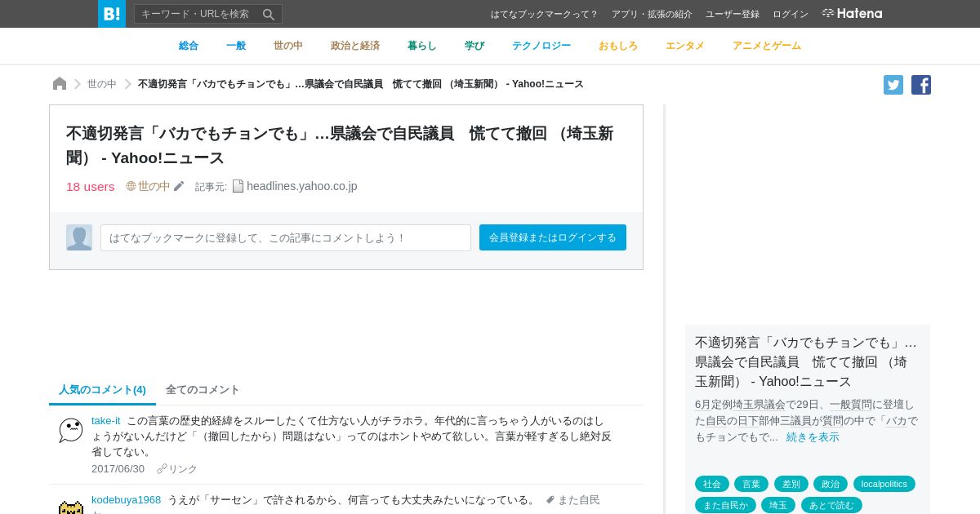This screenshot has width=980, height=514.
Task: Open the sidebar article title
Action: tap(807, 361)
